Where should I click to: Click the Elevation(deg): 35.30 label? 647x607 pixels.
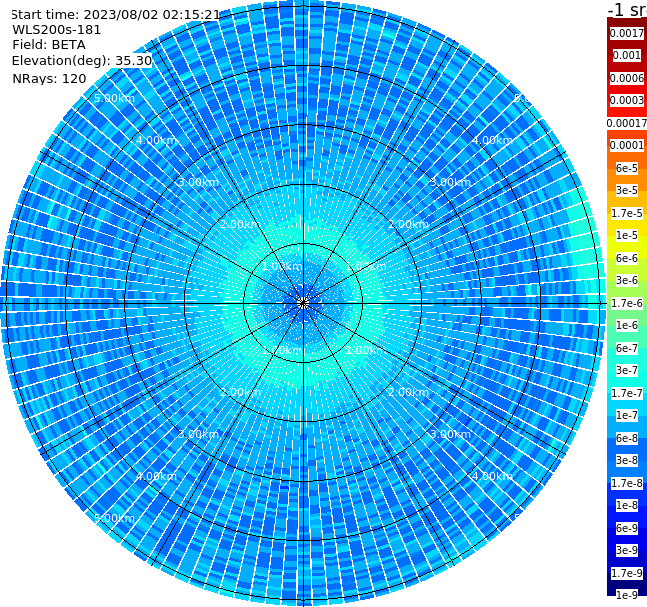click(x=82, y=61)
